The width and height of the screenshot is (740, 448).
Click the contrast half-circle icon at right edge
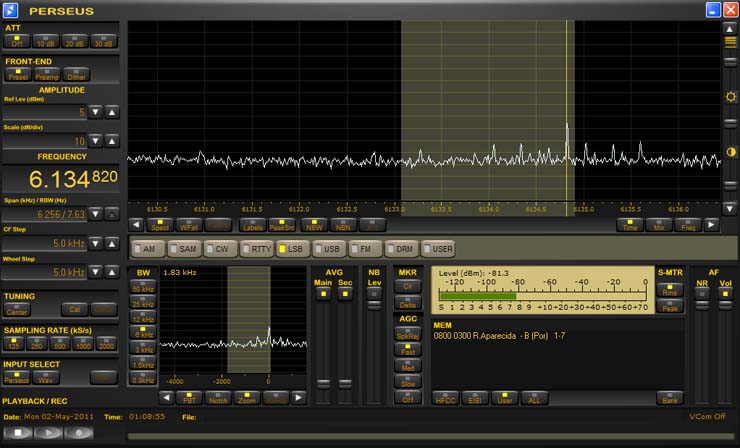(731, 152)
